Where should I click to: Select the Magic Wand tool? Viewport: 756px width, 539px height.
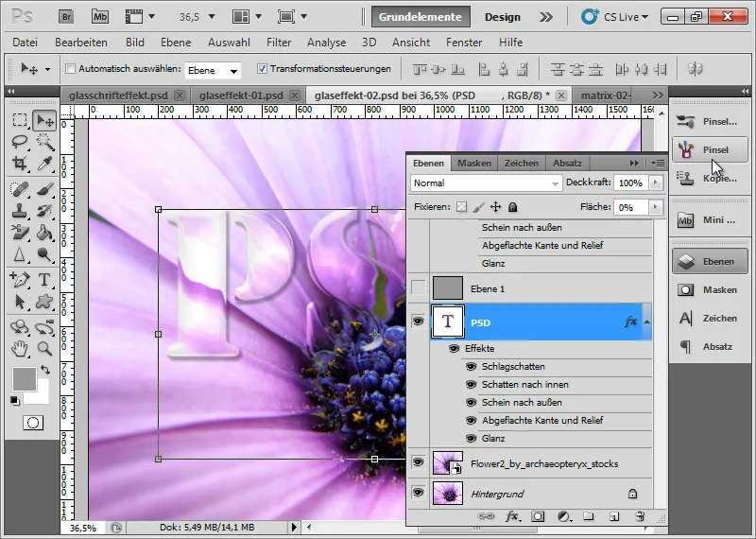(44, 142)
